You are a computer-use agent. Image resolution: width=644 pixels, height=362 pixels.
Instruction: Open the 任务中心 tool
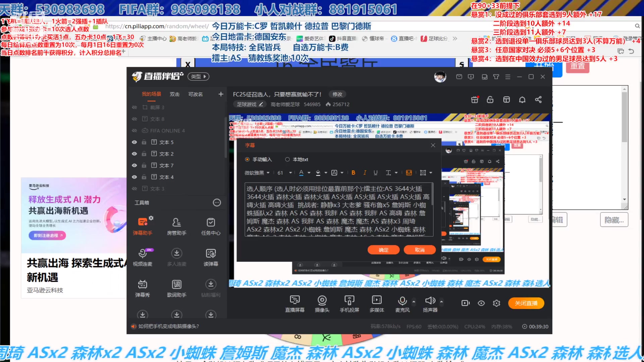point(211,226)
